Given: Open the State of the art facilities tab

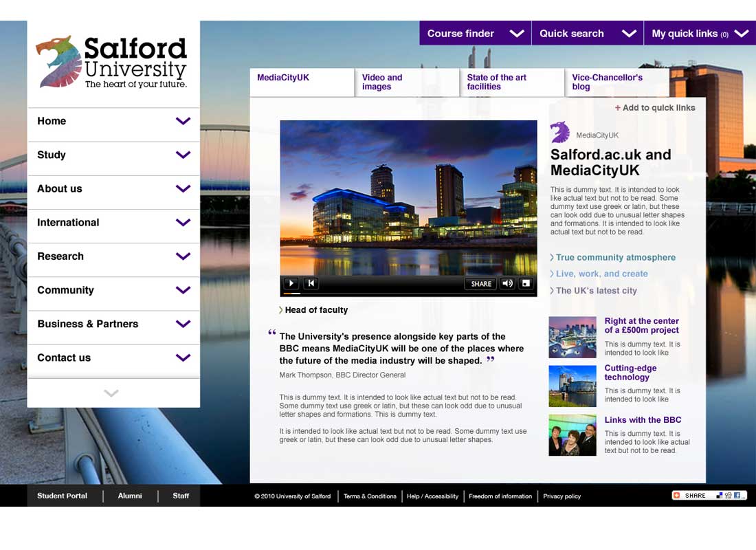Looking at the screenshot, I should [512, 82].
